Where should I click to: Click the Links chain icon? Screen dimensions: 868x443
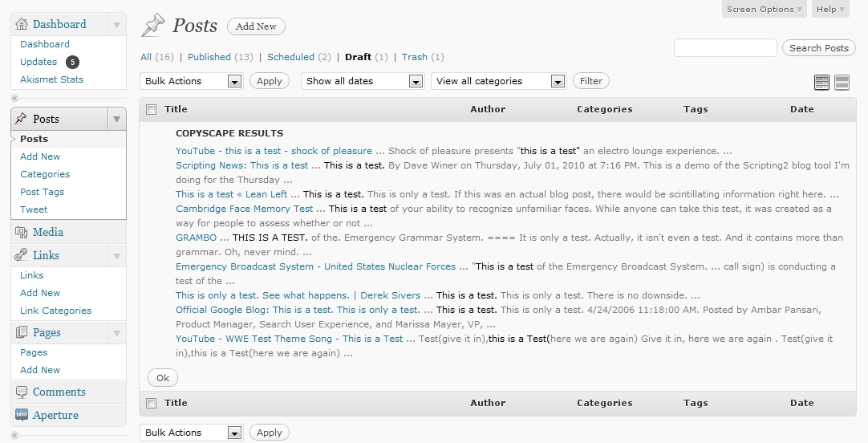21,255
